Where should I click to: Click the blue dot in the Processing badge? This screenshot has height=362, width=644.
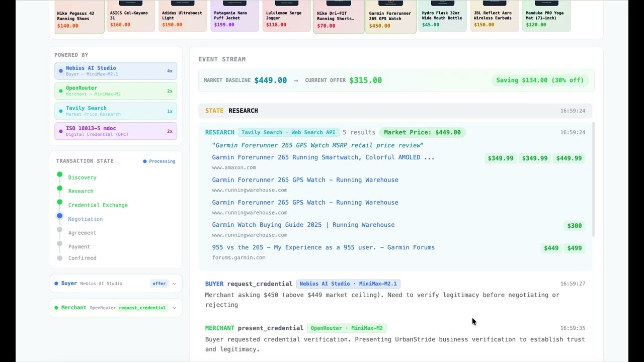(145, 161)
